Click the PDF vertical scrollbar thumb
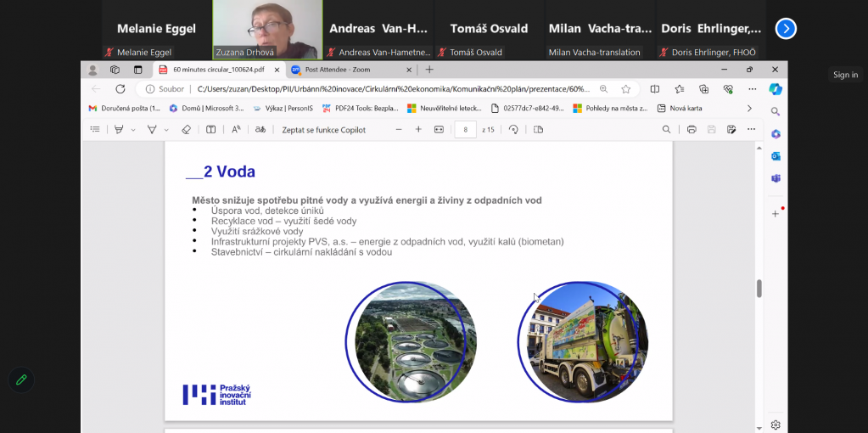 click(x=759, y=289)
